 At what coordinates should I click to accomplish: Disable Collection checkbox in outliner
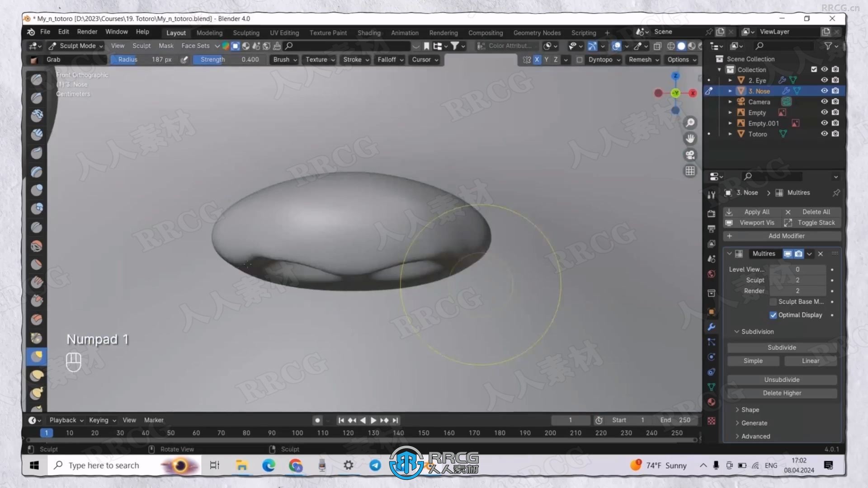814,69
